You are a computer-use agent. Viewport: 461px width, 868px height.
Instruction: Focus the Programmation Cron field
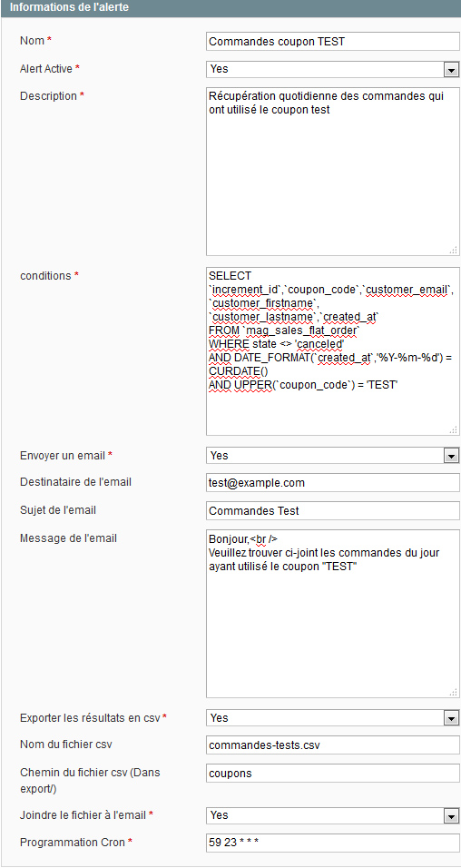tap(333, 843)
